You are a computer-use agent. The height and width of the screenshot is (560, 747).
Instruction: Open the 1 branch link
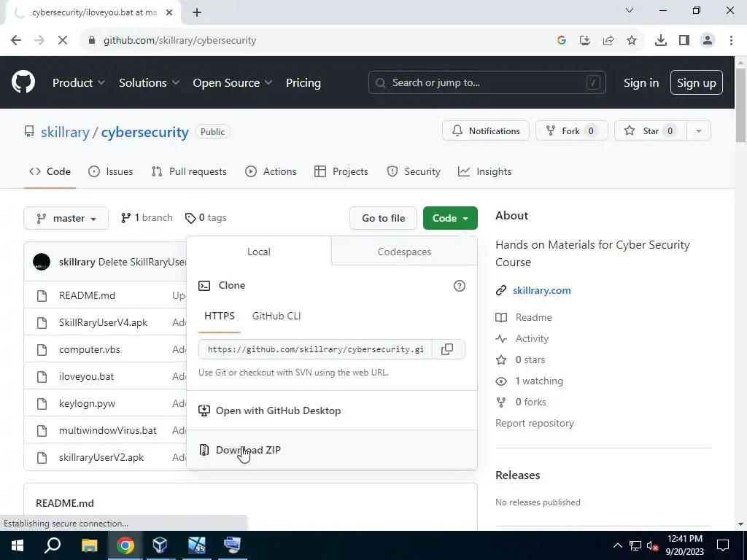[x=147, y=217]
